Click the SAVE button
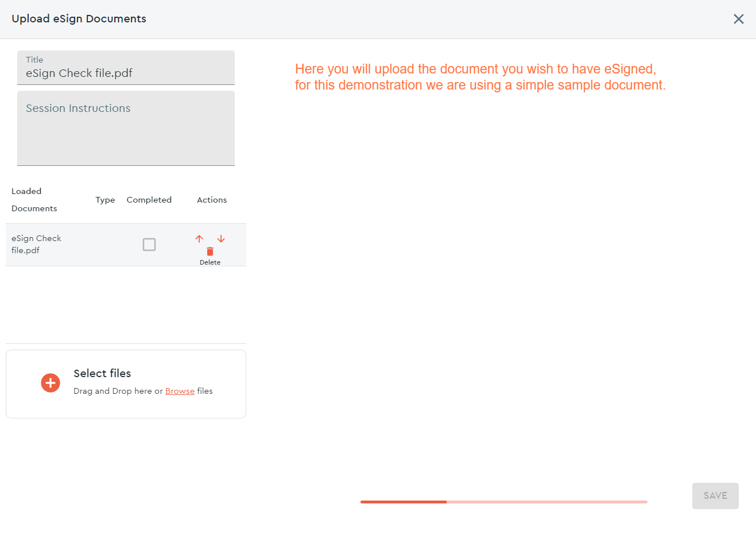Image resolution: width=756 pixels, height=535 pixels. click(715, 496)
